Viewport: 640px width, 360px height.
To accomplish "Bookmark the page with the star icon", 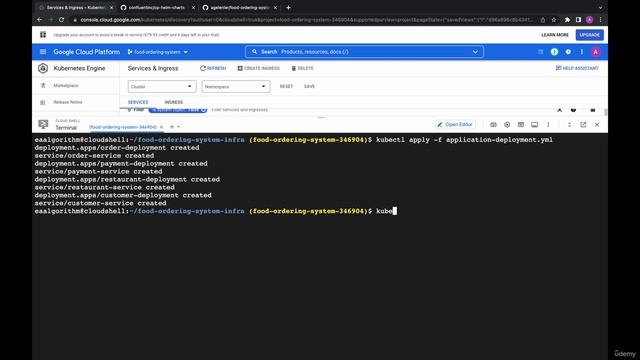I will pyautogui.click(x=553, y=20).
